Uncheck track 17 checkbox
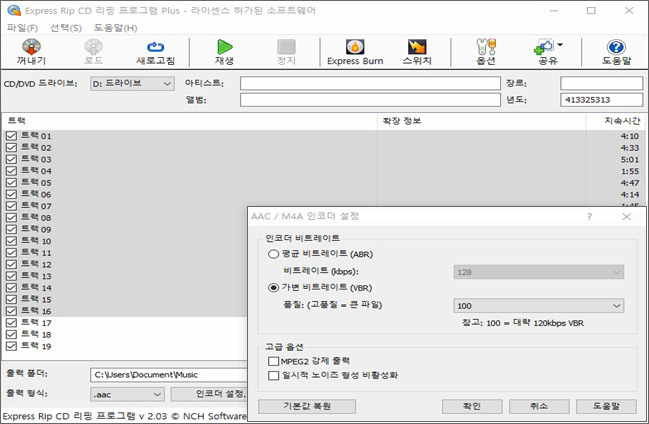 click(x=11, y=323)
